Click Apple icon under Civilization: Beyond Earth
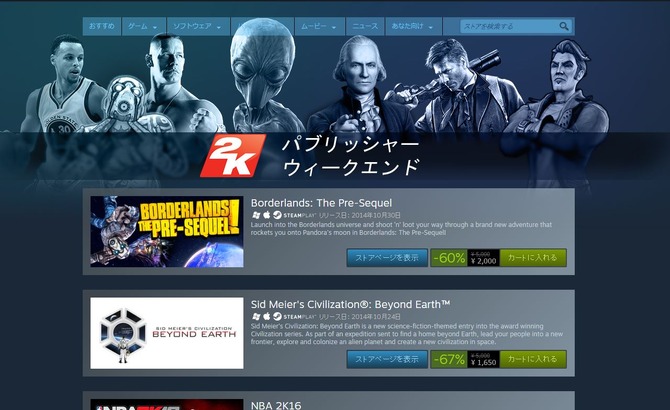This screenshot has width=670, height=410. pos(267,316)
